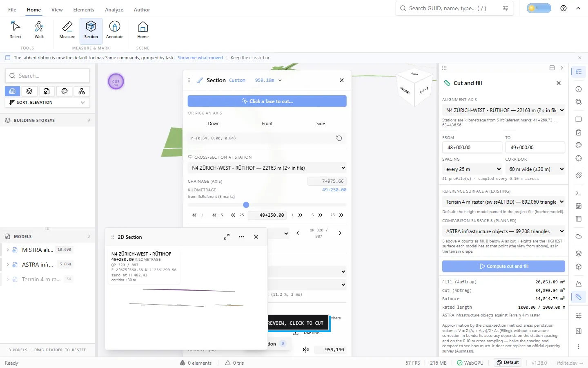Activate the Walk navigation tool
This screenshot has width=588, height=368.
[39, 30]
